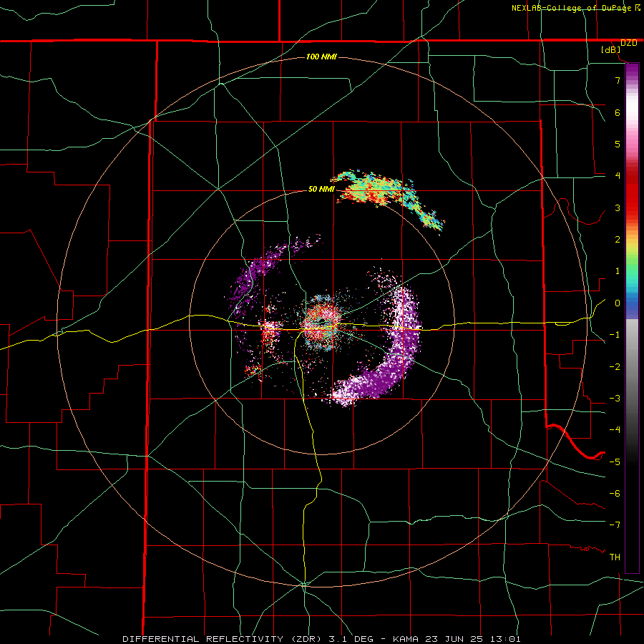Select the "50 NMI" range ring label
The height and width of the screenshot is (644, 644).
(321, 189)
